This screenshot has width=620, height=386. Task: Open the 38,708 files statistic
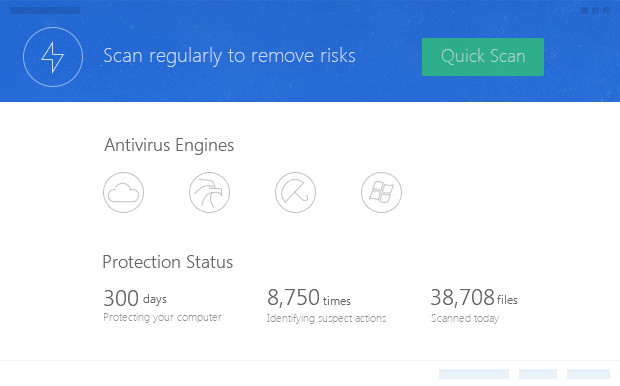pyautogui.click(x=474, y=298)
